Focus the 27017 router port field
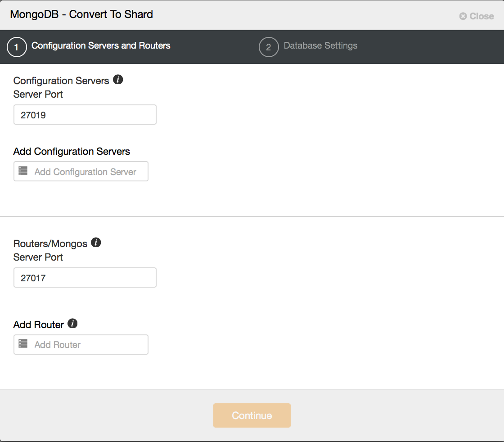The width and height of the screenshot is (504, 442). point(85,277)
